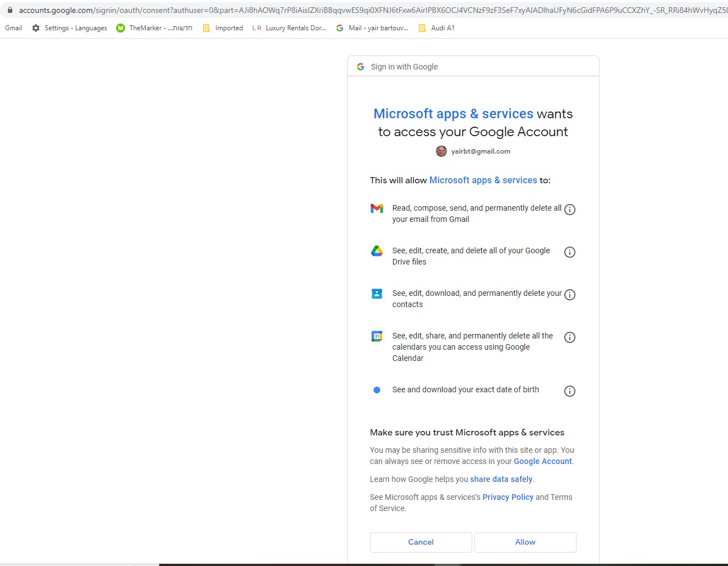
Task: Open the Gmail bookmark
Action: click(x=13, y=28)
